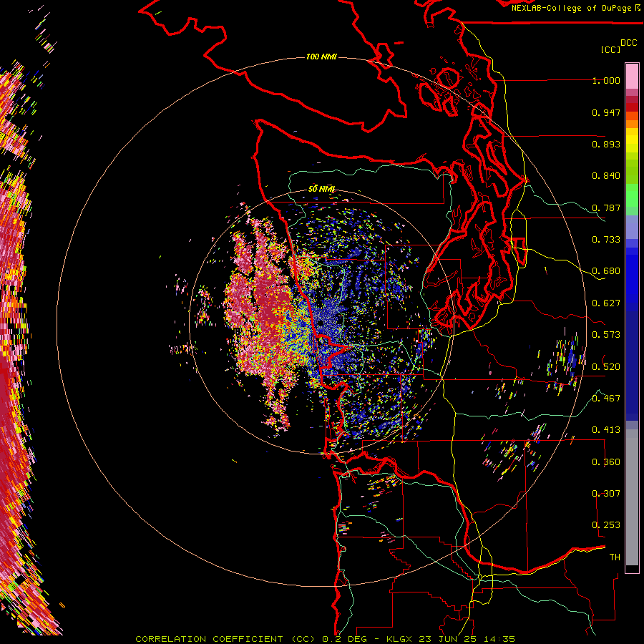
Task: Pick the gray swatch in the color bar
Action: click(632, 497)
